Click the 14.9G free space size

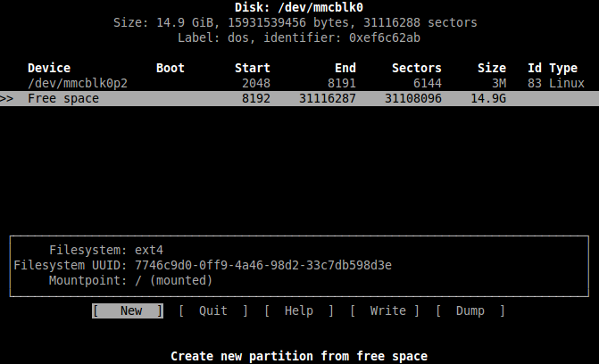point(488,98)
